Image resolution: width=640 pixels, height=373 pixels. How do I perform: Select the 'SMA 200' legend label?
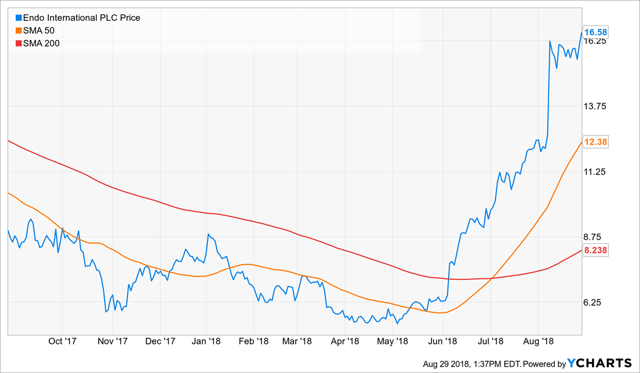pyautogui.click(x=41, y=43)
